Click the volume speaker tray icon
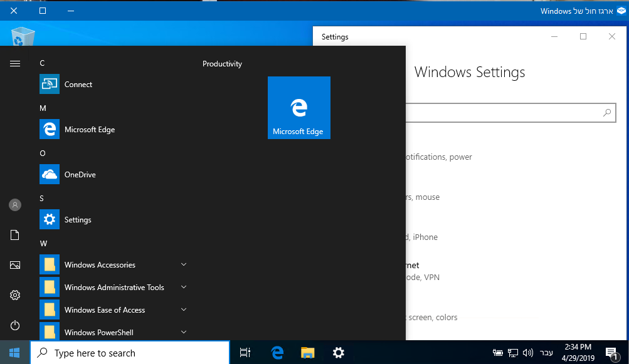The height and width of the screenshot is (364, 629). pyautogui.click(x=527, y=353)
